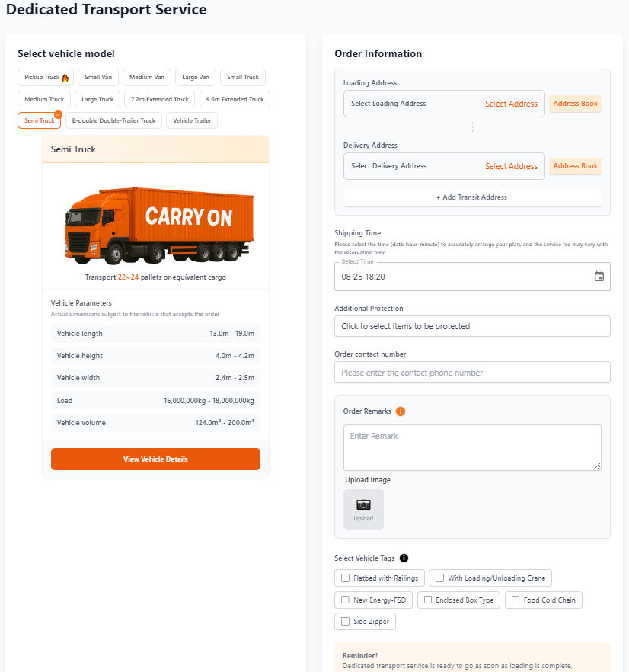Open the Address Book for Loading Address
Viewport: 629px width, 672px height.
click(x=575, y=103)
